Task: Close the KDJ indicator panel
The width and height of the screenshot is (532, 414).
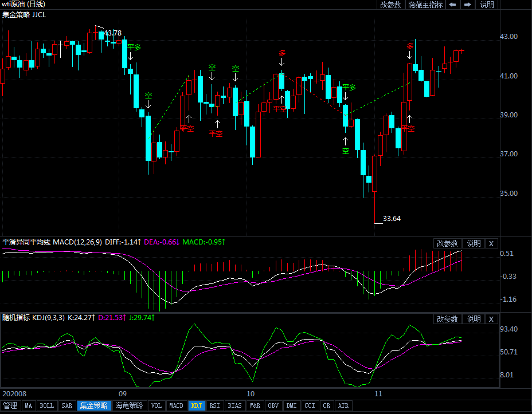Action: pyautogui.click(x=491, y=319)
